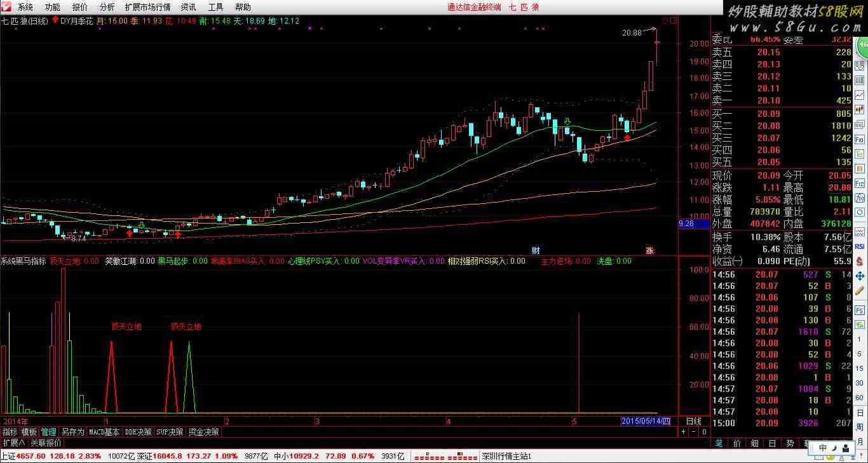Switch to the 指标 tab
Viewport: 868px width, 463px height.
click(10, 432)
